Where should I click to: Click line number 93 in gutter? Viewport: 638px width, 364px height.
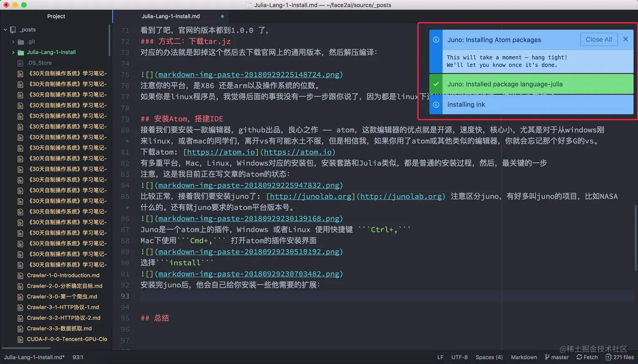(125, 296)
